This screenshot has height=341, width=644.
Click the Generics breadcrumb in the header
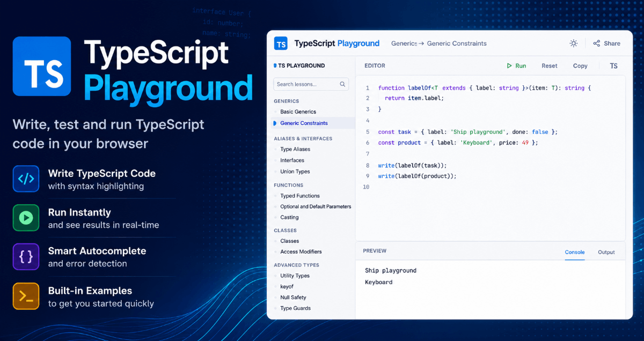(x=404, y=43)
